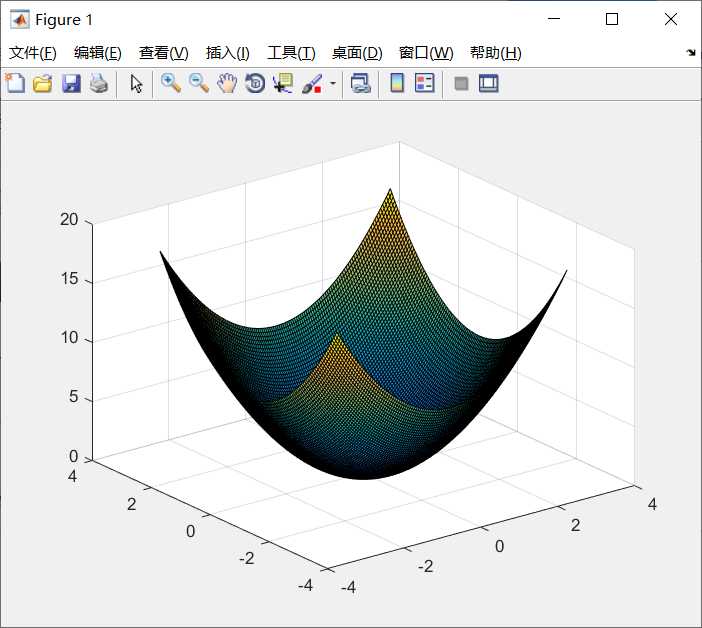This screenshot has width=702, height=628.
Task: Click the Show Plot Tools icon
Action: click(488, 83)
